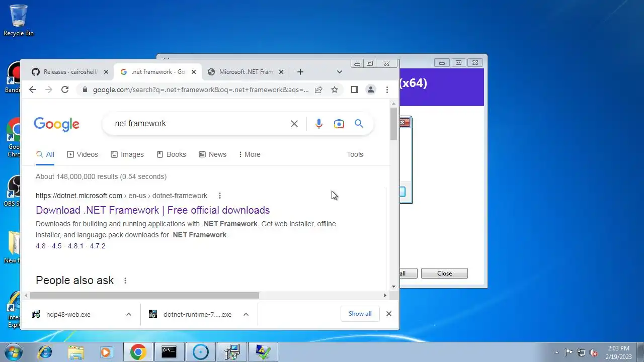This screenshot has width=644, height=362.
Task: Open Windows Explorer folder on taskbar
Action: tap(76, 352)
